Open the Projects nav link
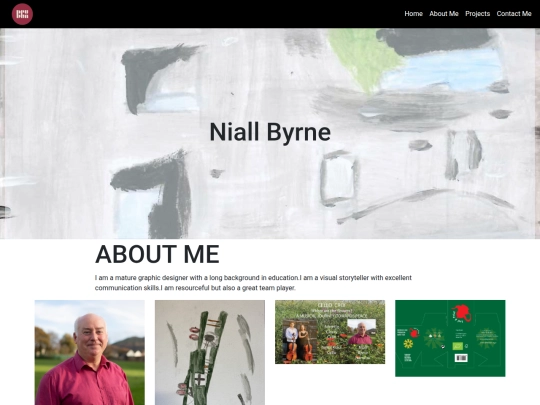This screenshot has height=405, width=540. click(477, 14)
